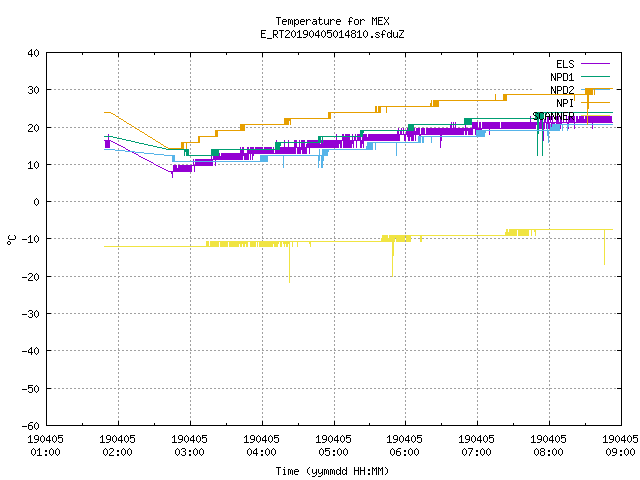Select the filename E_RT20190405014810.sfduZ subtitle
The image size is (640, 480).
point(332,34)
